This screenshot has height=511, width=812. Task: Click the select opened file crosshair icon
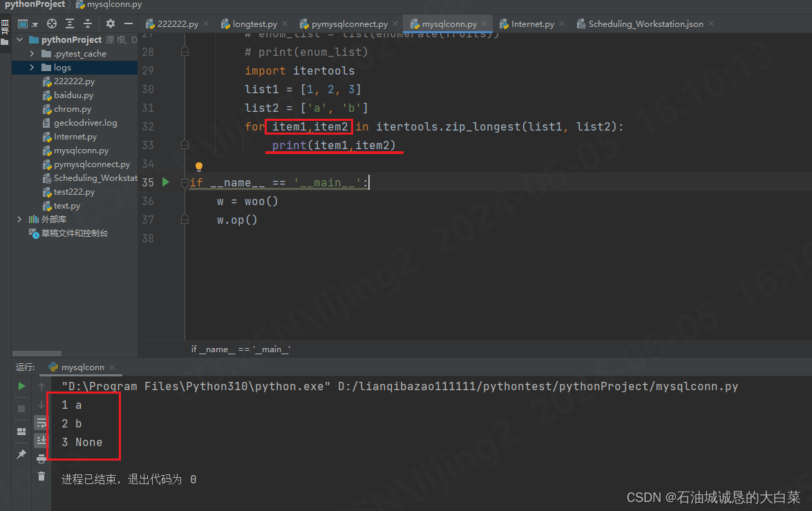(52, 23)
